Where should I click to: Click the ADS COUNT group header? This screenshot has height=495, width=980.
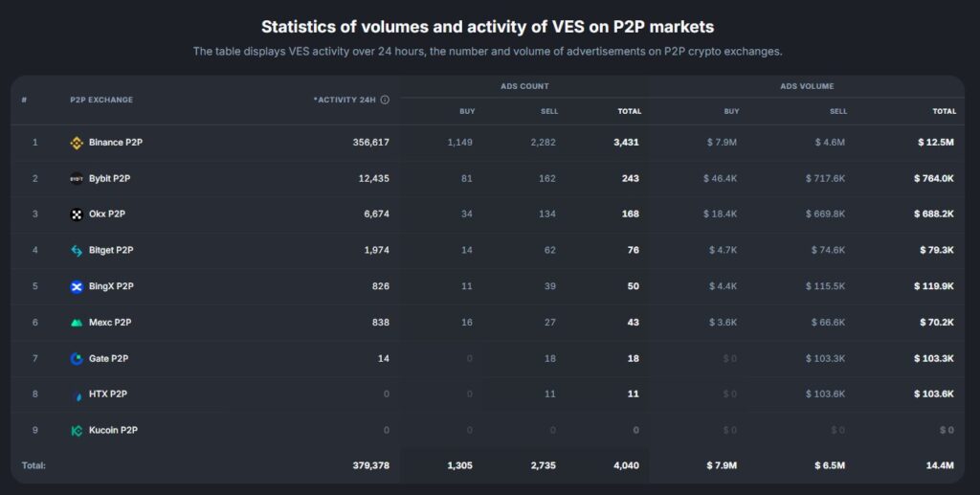pos(524,86)
